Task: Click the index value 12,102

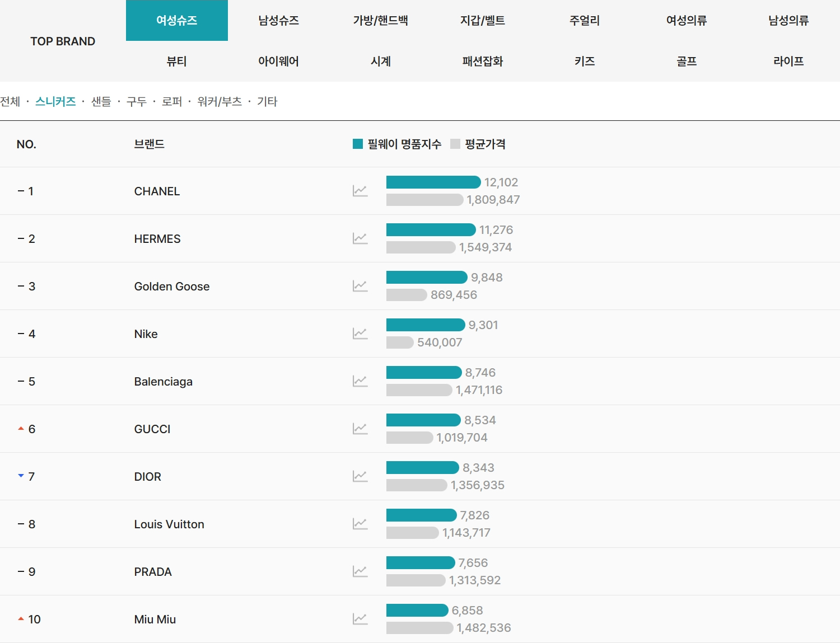Action: (501, 182)
